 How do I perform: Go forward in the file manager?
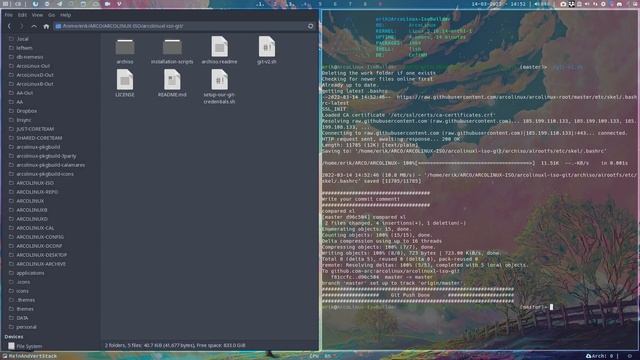(x=21, y=26)
